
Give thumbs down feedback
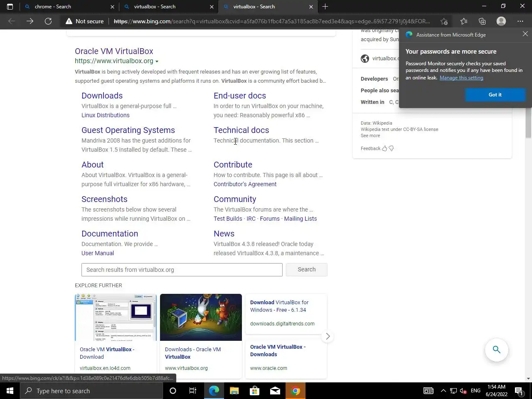[x=391, y=148]
